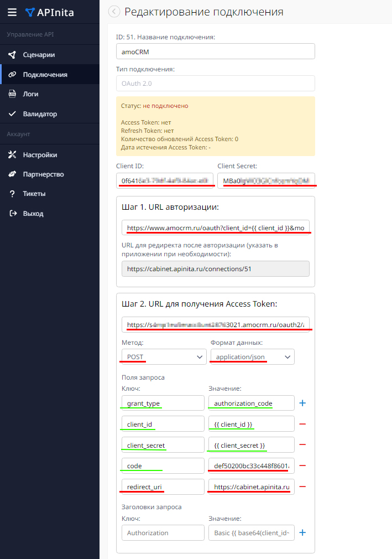Add a request header with the plus icon
Image resolution: width=392 pixels, height=559 pixels.
(302, 532)
